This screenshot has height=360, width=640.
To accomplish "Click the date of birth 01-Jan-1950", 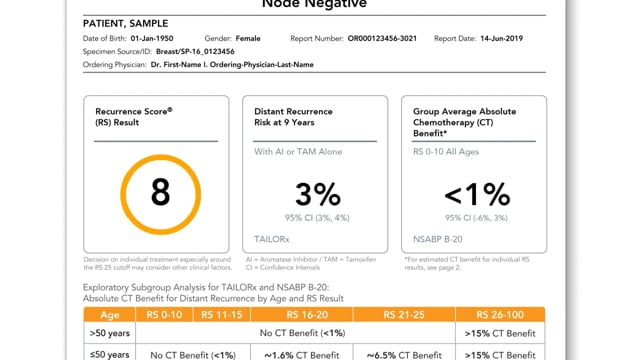I will (152, 38).
